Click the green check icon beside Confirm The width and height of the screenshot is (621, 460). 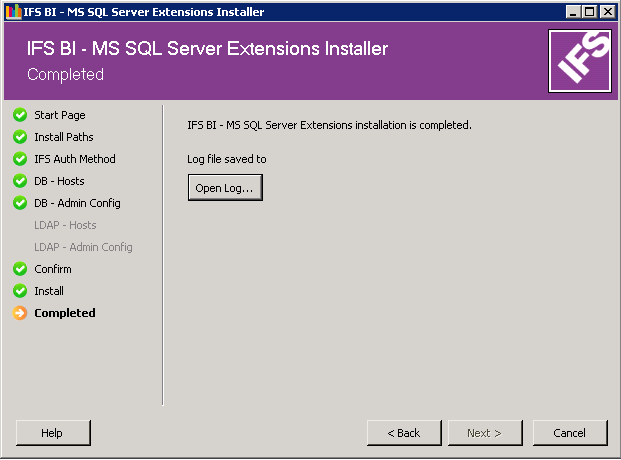(20, 269)
